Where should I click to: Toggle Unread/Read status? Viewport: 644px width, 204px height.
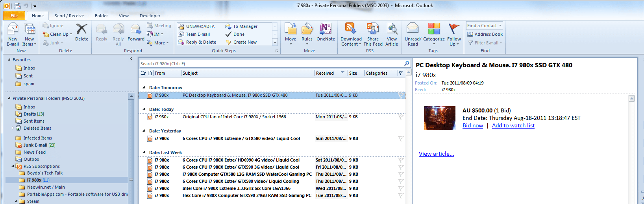pyautogui.click(x=413, y=35)
